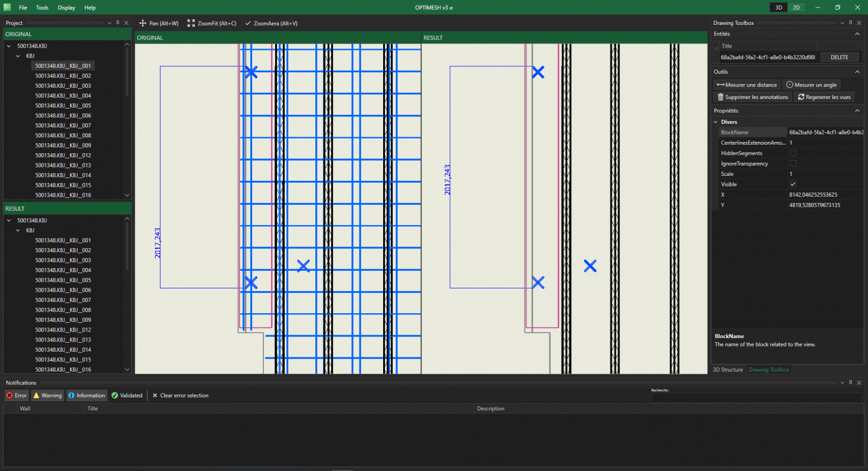Uncheck the Visible property checkbox
Viewport: 868px width, 471px height.
coord(793,184)
